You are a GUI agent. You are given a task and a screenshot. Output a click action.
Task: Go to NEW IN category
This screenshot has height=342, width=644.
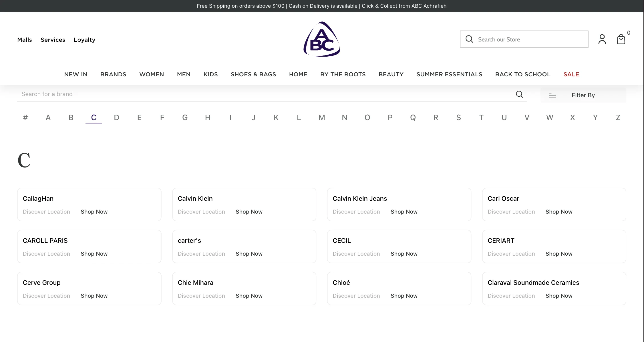tap(76, 74)
